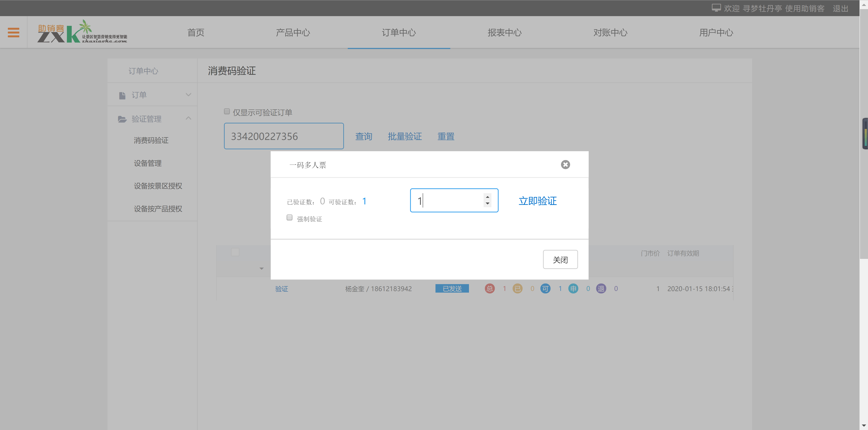868x430 pixels.
Task: Close the 一码多人票 dialog via X icon
Action: (x=565, y=165)
